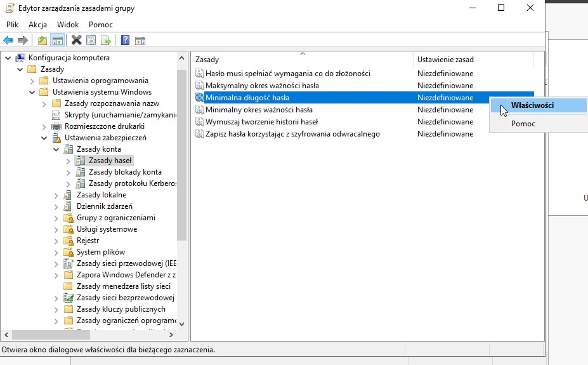This screenshot has width=588, height=365.
Task: Collapse the Zasady konta tree node
Action: tap(56, 149)
